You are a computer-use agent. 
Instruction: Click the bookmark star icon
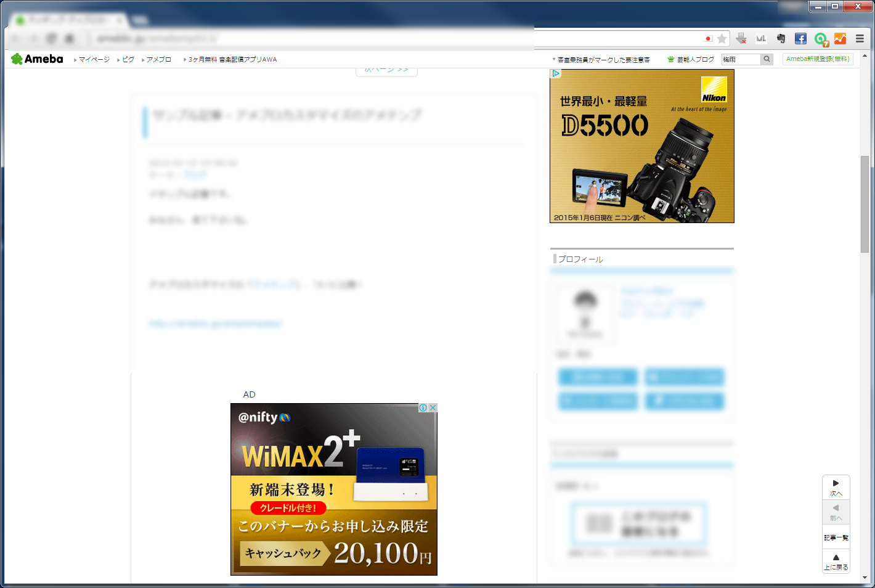722,39
